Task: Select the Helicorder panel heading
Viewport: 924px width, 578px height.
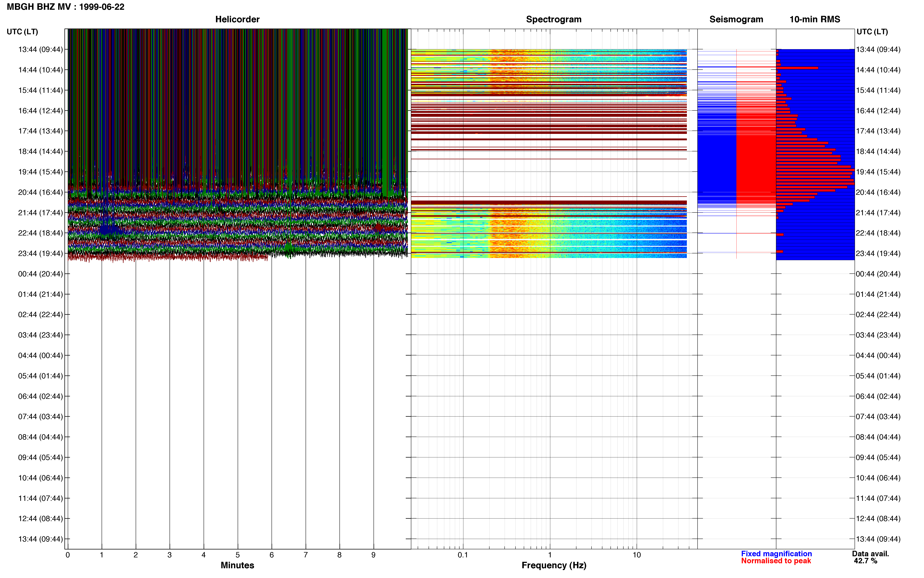Action: (237, 19)
